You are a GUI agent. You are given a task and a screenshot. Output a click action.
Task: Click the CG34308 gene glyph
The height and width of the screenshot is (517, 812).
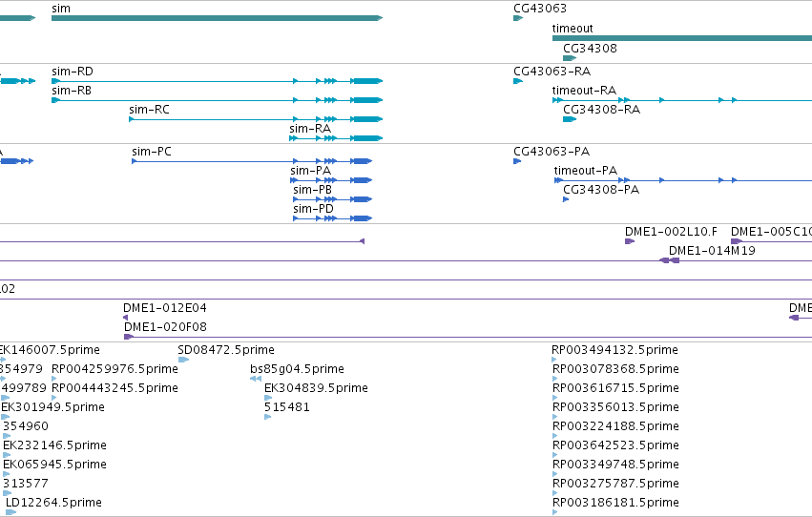click(x=569, y=58)
